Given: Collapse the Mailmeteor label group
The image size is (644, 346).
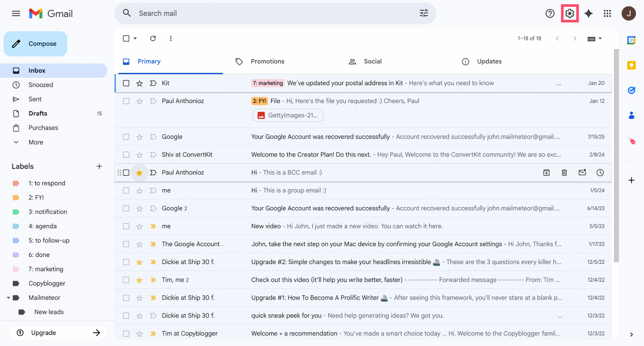Looking at the screenshot, I should click(x=9, y=298).
